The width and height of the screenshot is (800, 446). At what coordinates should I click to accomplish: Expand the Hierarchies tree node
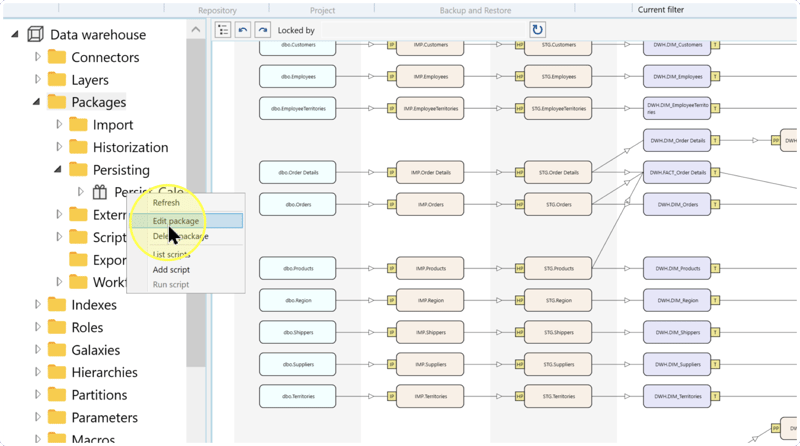(37, 372)
